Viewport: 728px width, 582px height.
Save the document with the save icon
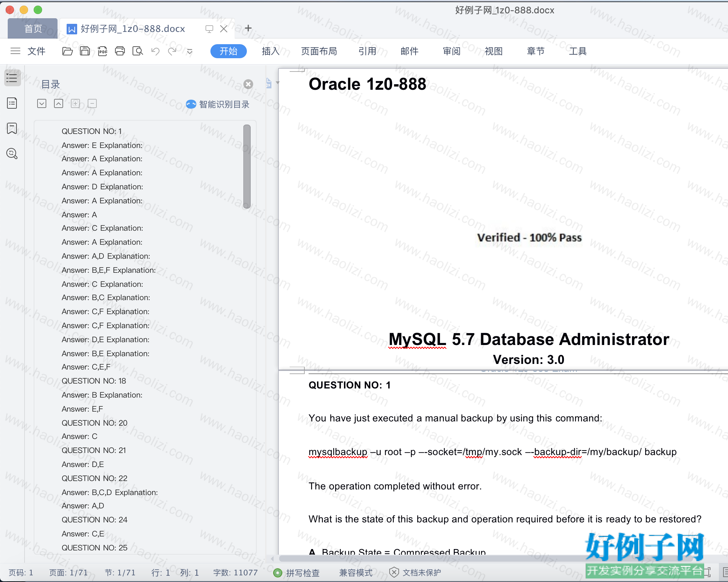point(85,51)
